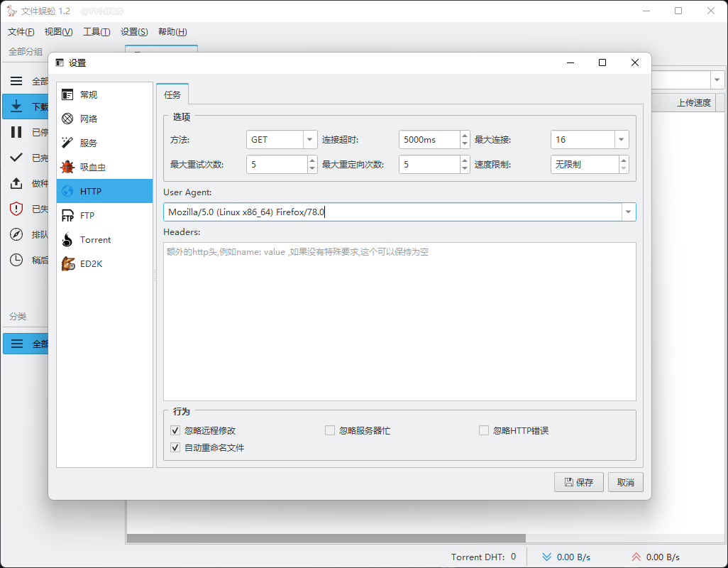The width and height of the screenshot is (728, 568).
Task: Expand the 方法 GET dropdown
Action: pos(309,140)
